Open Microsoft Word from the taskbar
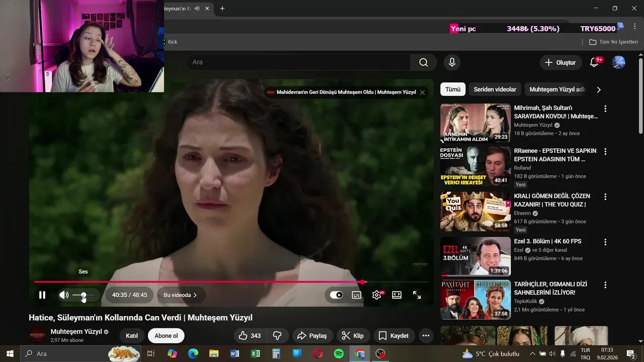This screenshot has width=644, height=362. [x=234, y=354]
